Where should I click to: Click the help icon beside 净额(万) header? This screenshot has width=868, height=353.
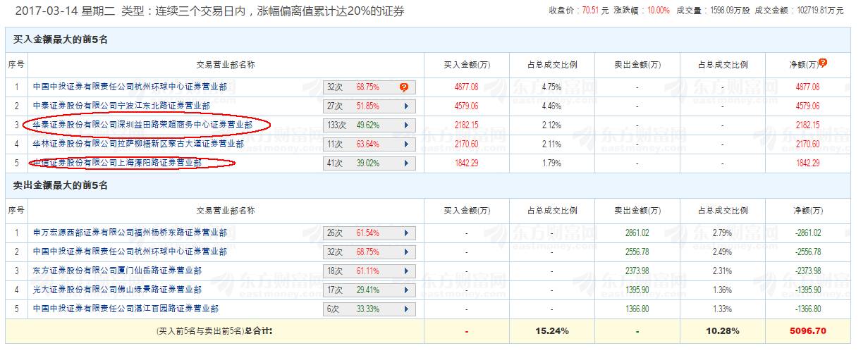coord(822,63)
